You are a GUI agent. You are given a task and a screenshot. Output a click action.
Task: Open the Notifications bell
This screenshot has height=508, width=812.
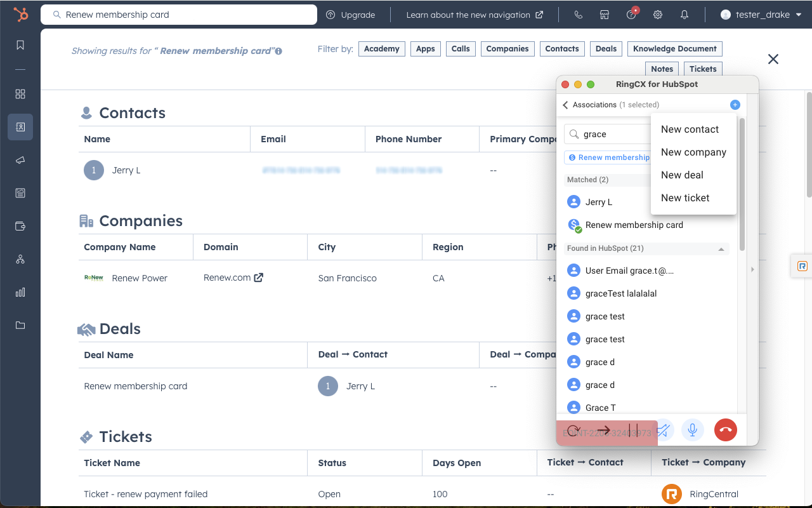(x=684, y=15)
